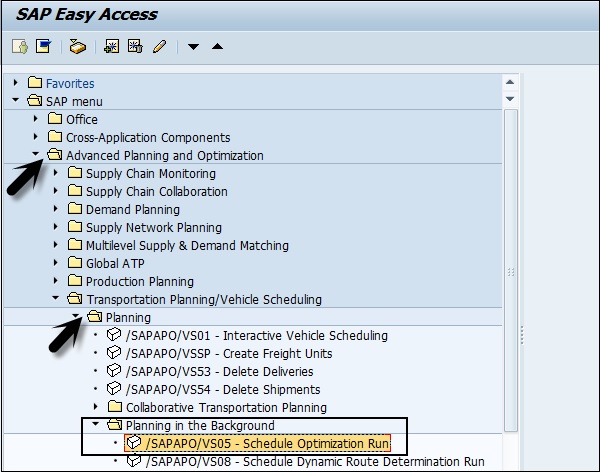Click the SAP menu open folder icon
This screenshot has width=600, height=472.
coord(35,101)
